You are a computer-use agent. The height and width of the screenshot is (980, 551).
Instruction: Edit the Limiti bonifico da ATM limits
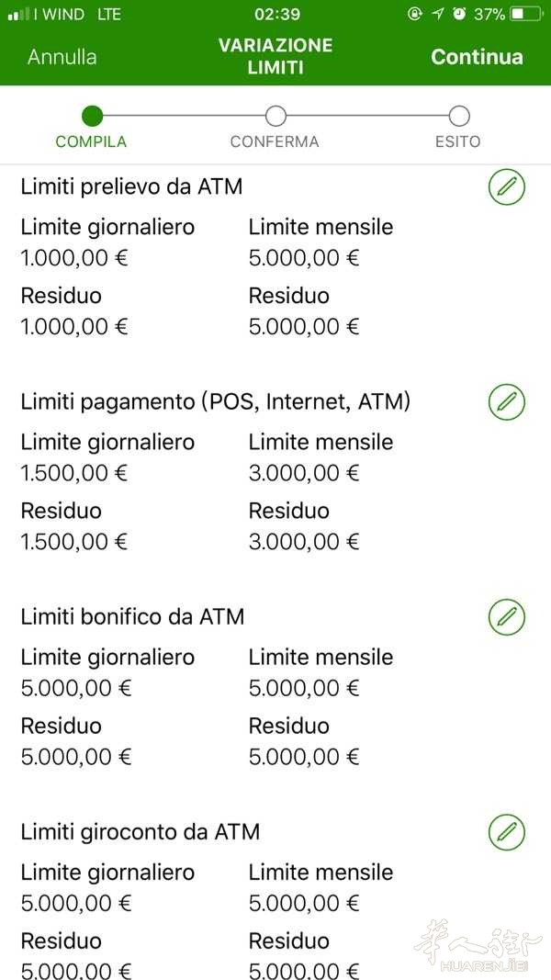click(x=506, y=617)
